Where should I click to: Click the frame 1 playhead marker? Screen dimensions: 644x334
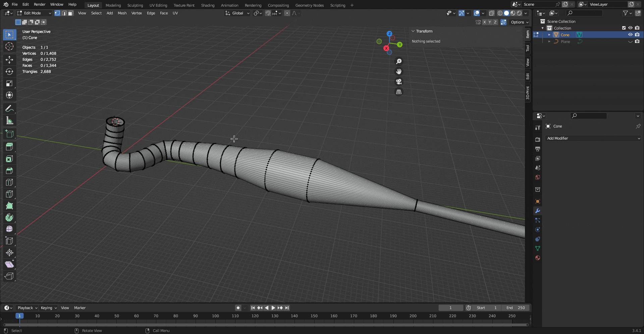click(x=19, y=316)
